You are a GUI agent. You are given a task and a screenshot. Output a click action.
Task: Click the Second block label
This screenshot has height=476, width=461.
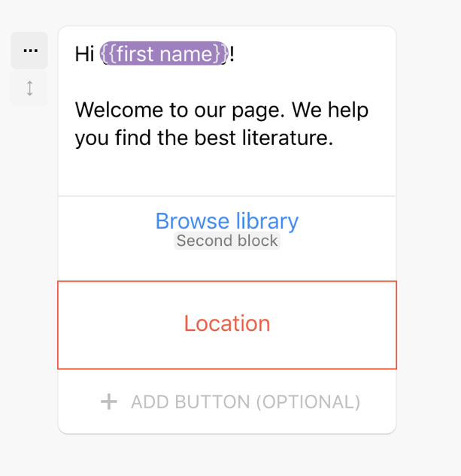227,241
